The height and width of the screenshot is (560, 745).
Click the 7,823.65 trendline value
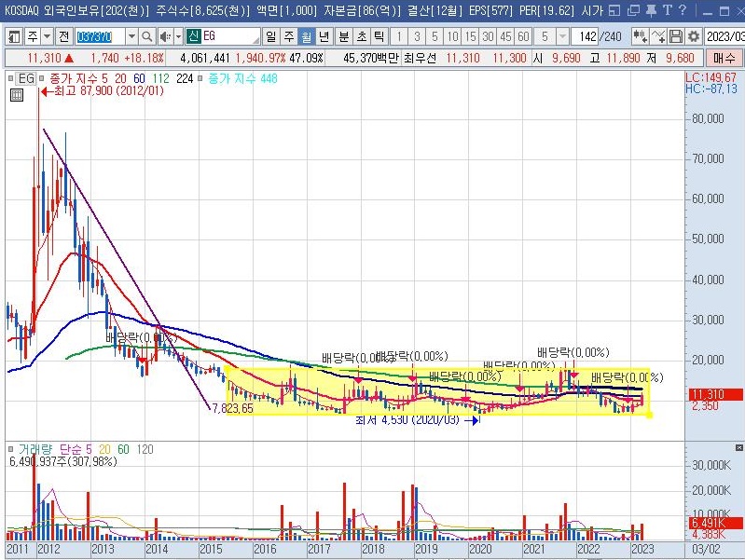[x=233, y=408]
